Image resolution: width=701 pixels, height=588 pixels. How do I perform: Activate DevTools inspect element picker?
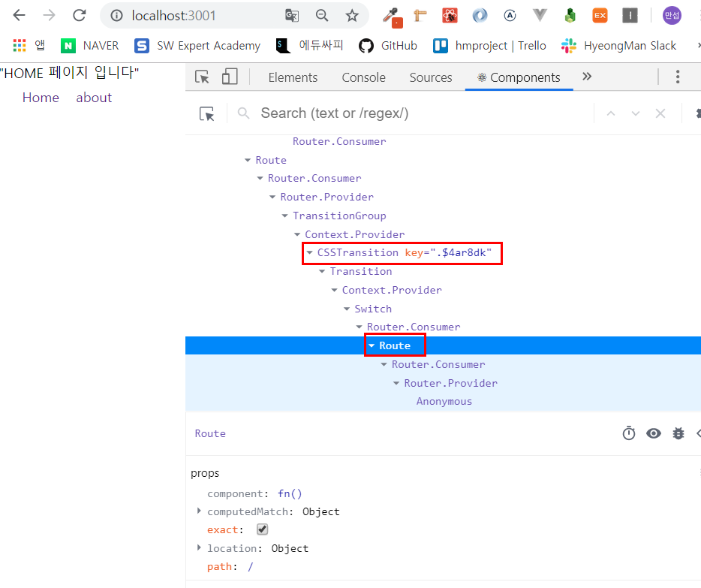[202, 77]
